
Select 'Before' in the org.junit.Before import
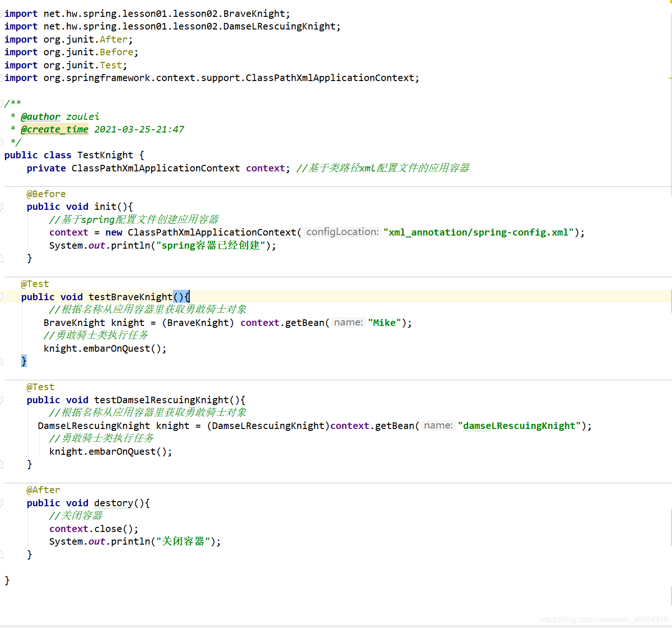116,52
